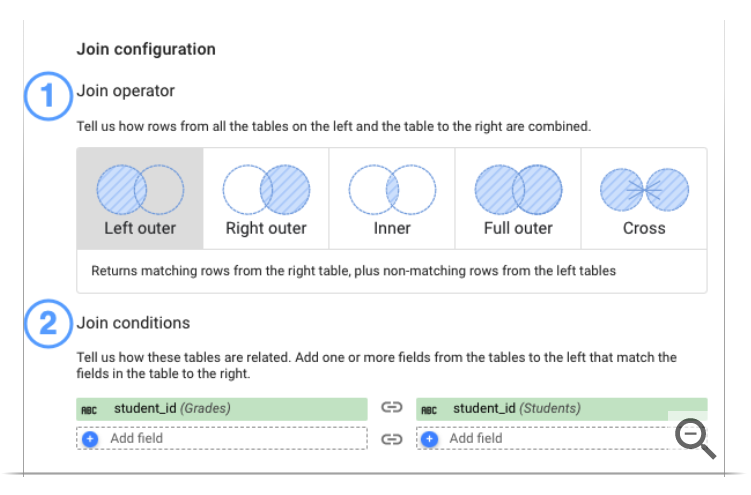This screenshot has height=495, width=751.
Task: Click the Right outer Venn diagram icon
Action: 266,190
